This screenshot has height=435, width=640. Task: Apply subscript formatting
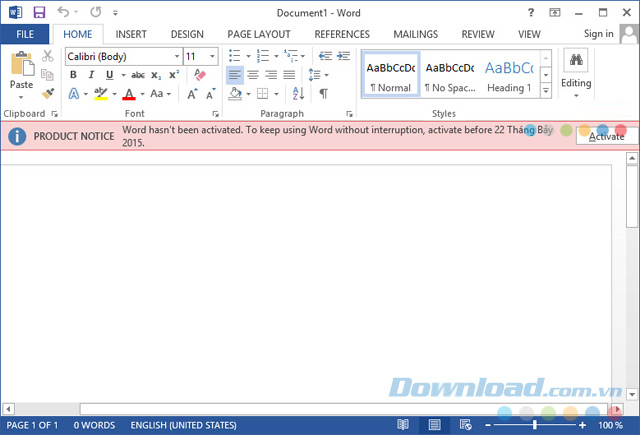(156, 75)
